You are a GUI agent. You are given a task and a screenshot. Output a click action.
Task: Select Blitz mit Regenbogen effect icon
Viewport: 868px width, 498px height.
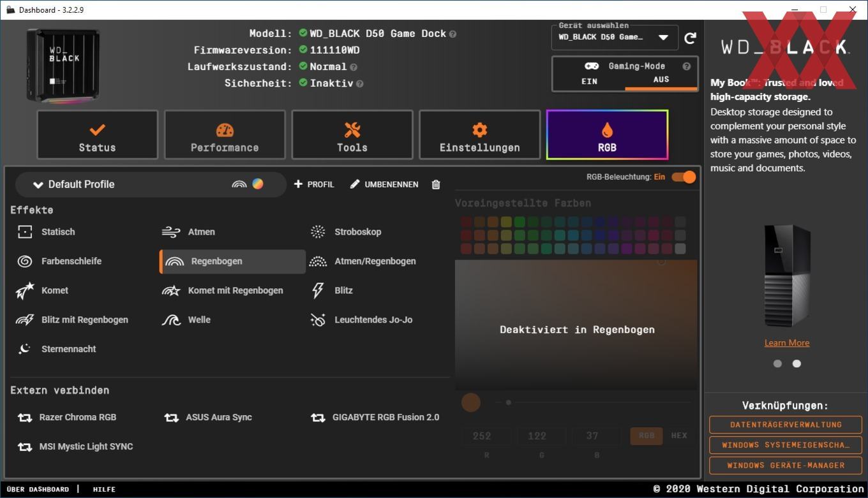pyautogui.click(x=25, y=320)
